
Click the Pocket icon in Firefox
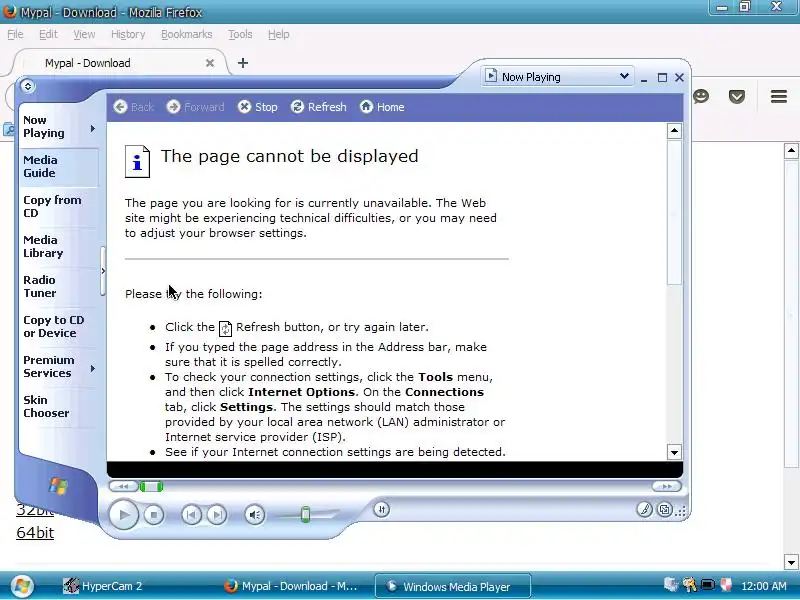click(737, 96)
